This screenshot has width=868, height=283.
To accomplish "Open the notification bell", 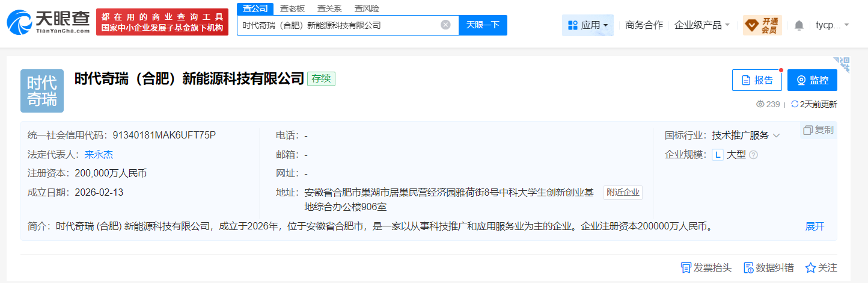I will 799,25.
